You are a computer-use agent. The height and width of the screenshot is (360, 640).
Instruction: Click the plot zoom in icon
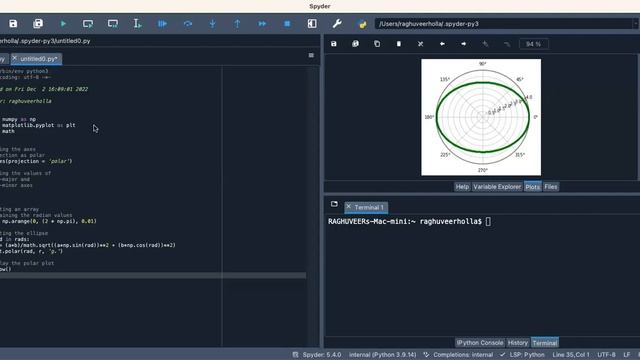click(x=485, y=44)
